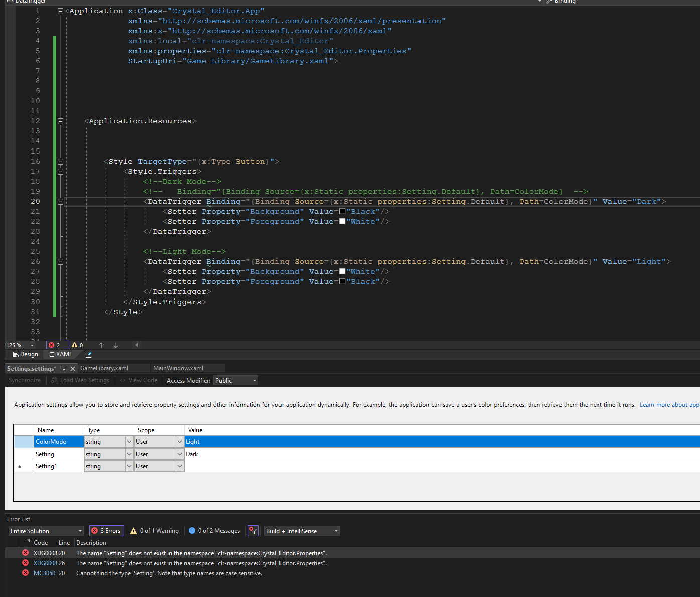Click the Black color swatch on line 21
Screen dimensions: 700x597
pos(342,211)
